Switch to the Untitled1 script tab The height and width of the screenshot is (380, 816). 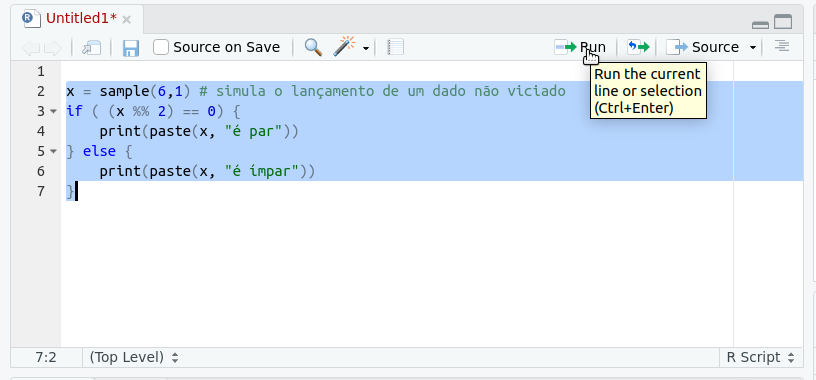point(81,19)
